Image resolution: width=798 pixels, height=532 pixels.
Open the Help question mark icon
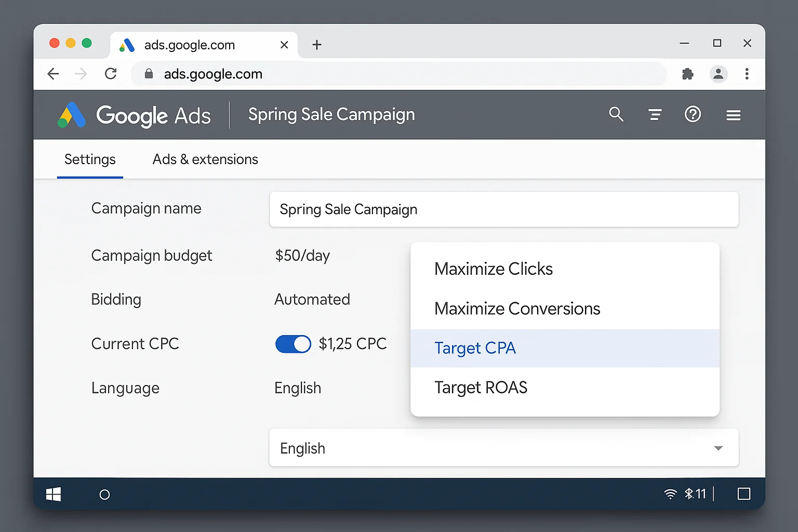(x=693, y=114)
